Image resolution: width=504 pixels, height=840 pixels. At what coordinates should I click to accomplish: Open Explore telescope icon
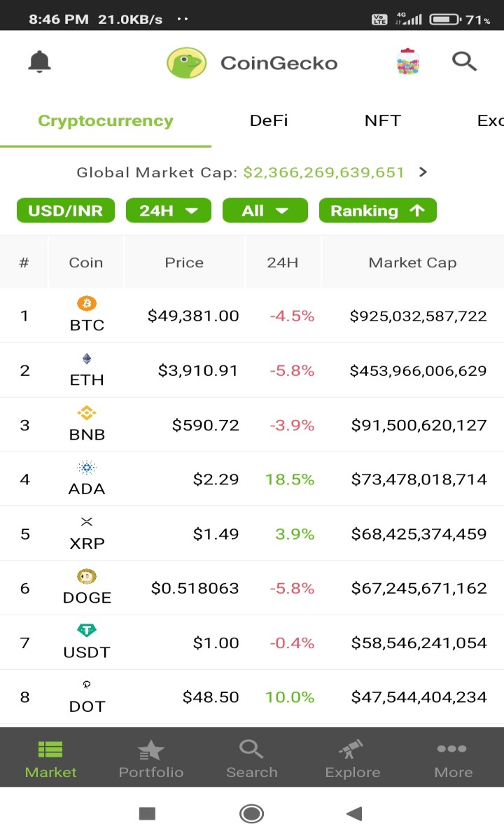point(352,750)
